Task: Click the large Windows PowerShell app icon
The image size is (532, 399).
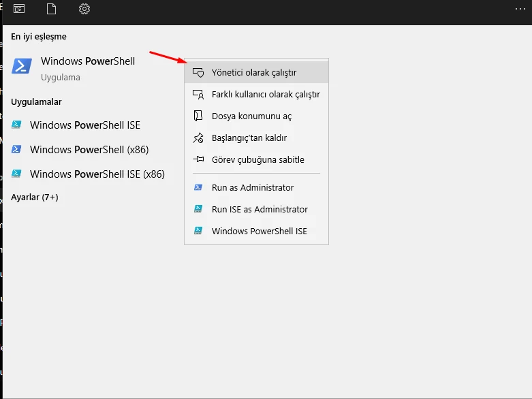Action: tap(22, 66)
